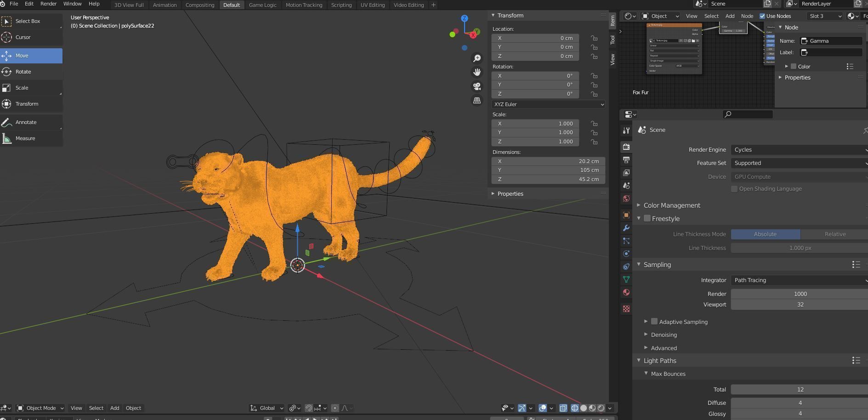Viewport: 868px width, 420px height.
Task: Enable the Adaptive Sampling checkbox
Action: point(654,321)
